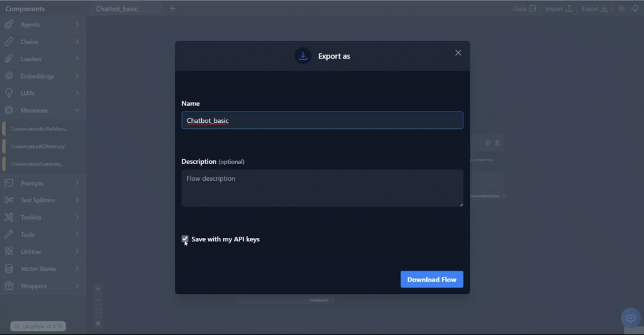Click the download icon in Export as header
This screenshot has height=335, width=644.
pos(303,56)
